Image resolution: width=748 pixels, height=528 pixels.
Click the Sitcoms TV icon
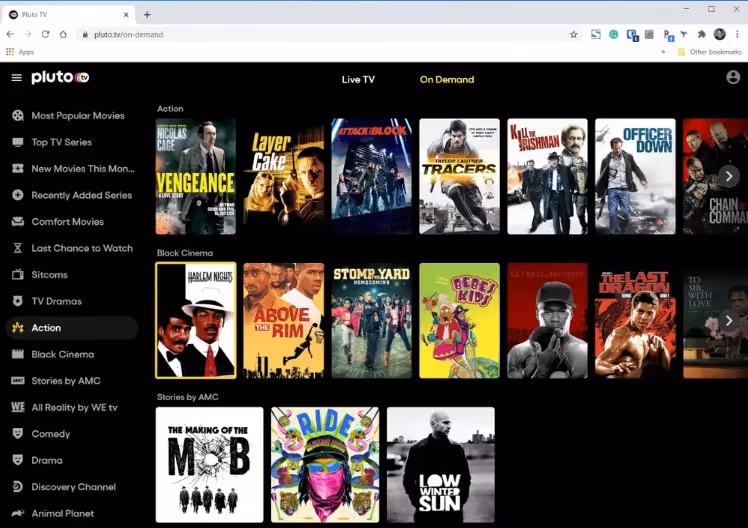tap(18, 275)
